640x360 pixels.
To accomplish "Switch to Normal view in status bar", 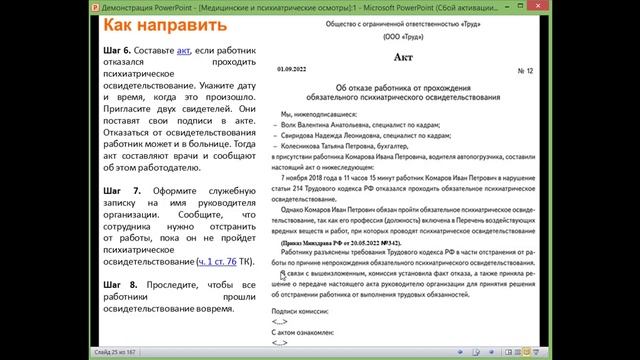I will [x=509, y=352].
